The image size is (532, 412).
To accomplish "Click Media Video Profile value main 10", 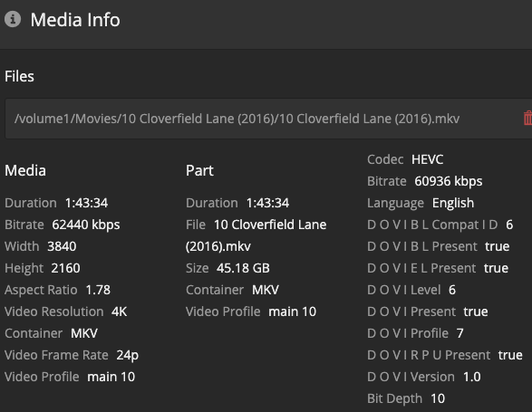I will click(x=111, y=377).
